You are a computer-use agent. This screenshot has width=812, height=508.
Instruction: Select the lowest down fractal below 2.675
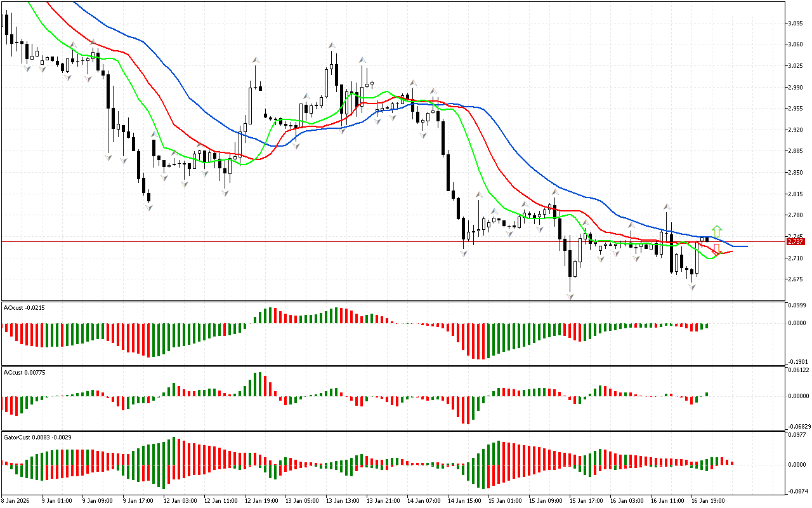(570, 297)
